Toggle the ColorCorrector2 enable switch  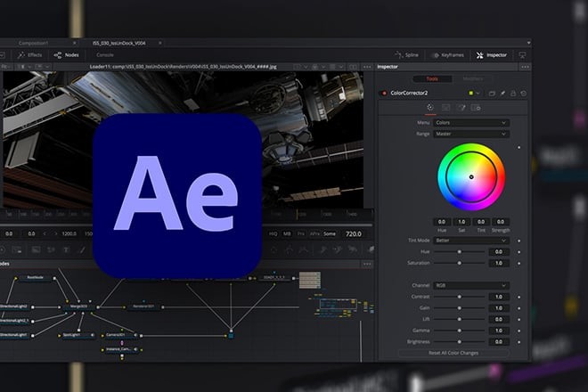click(x=384, y=93)
